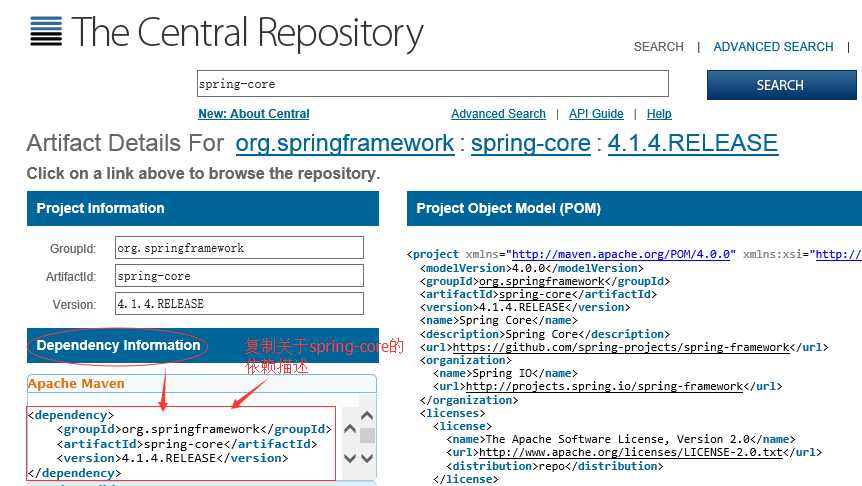
Task: Click the 'ArtifactId:' label
Action: 71,277
